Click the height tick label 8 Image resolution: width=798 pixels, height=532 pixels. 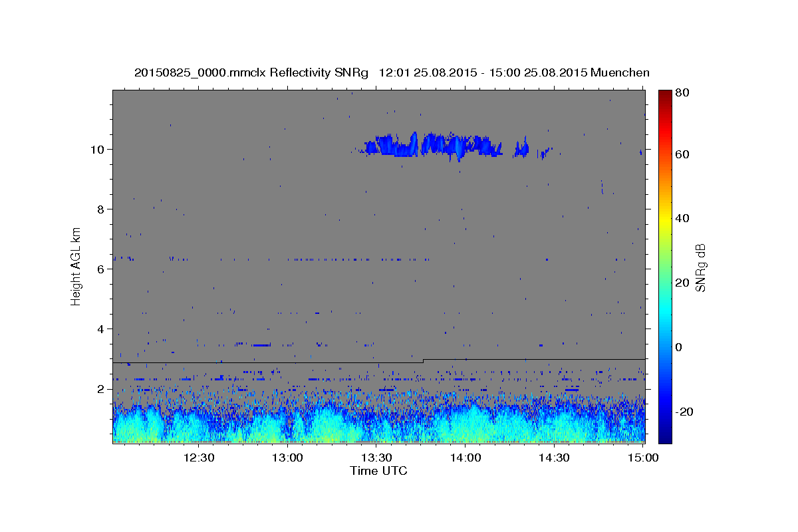point(101,209)
